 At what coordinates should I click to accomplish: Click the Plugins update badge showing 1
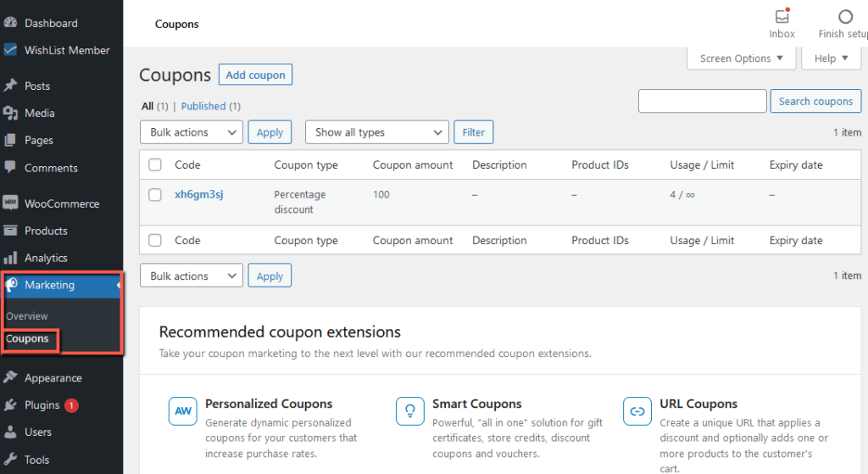click(x=71, y=405)
